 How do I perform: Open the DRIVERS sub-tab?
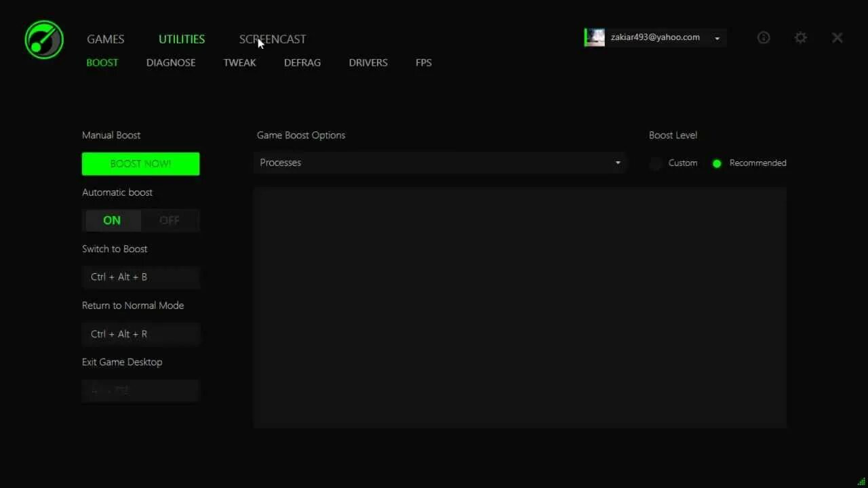point(368,62)
